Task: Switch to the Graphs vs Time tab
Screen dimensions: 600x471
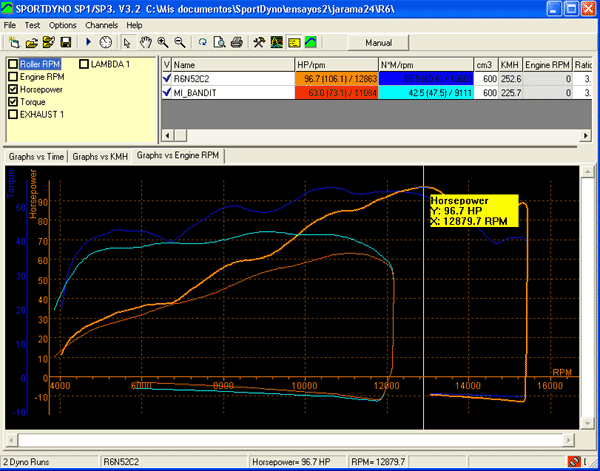Action: click(35, 156)
